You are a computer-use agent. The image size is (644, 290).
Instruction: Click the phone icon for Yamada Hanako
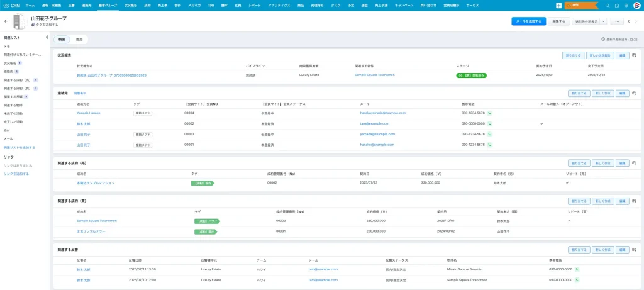point(489,113)
